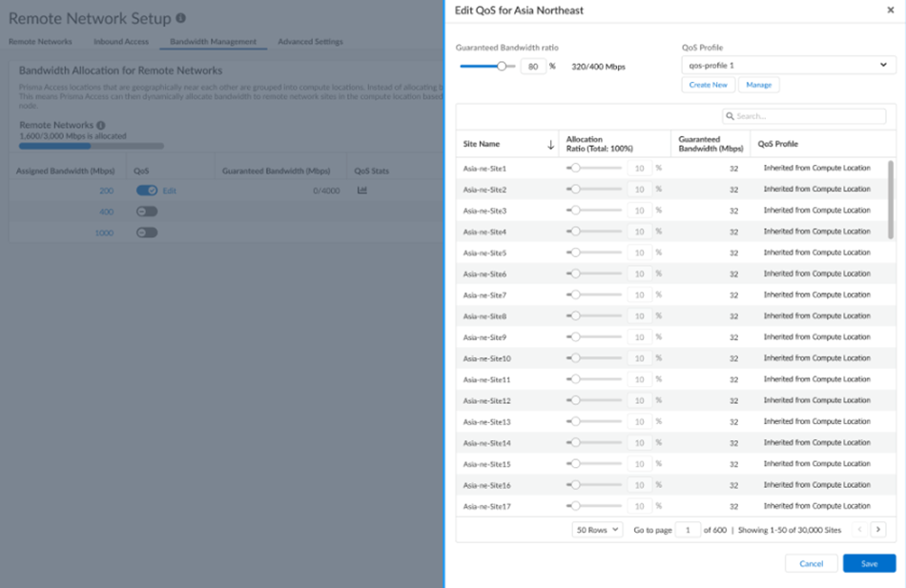Click the Guaranteed Bandwidth ratio slider handle
The height and width of the screenshot is (588, 906).
click(x=502, y=66)
